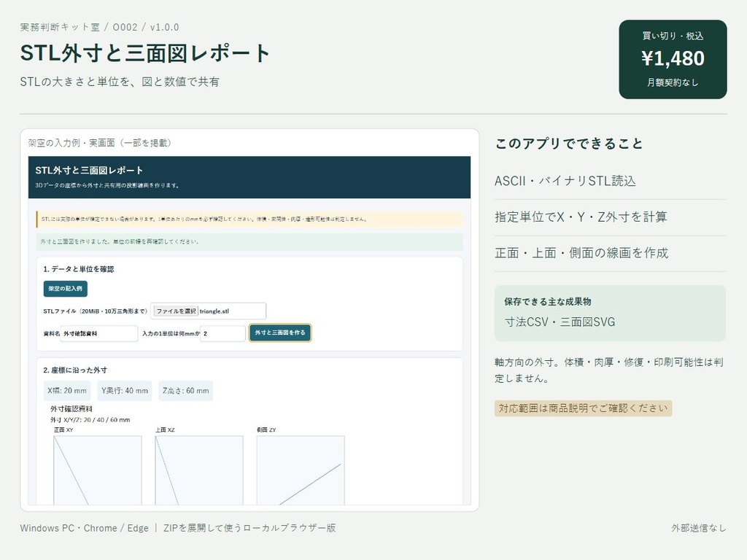Click the このアプリでできること heading
The height and width of the screenshot is (560, 747).
(x=569, y=144)
